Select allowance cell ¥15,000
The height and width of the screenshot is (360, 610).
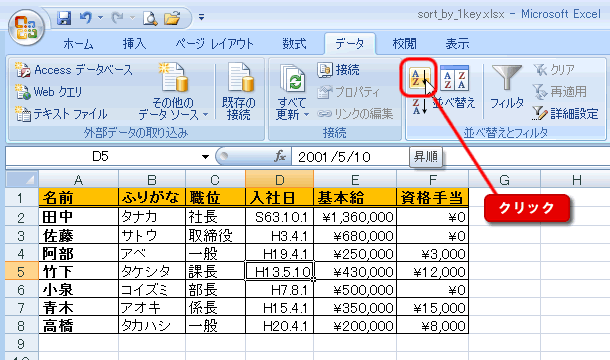(432, 308)
